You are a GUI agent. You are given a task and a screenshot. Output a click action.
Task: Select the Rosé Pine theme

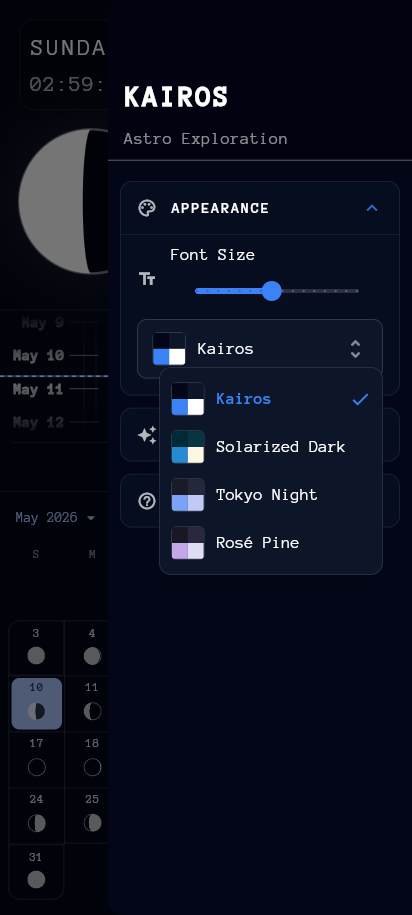271,543
